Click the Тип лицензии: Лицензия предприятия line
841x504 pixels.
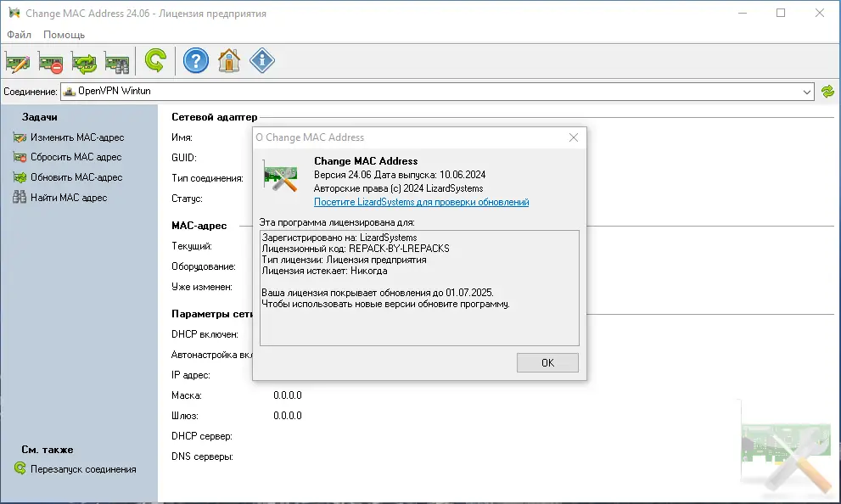click(344, 260)
